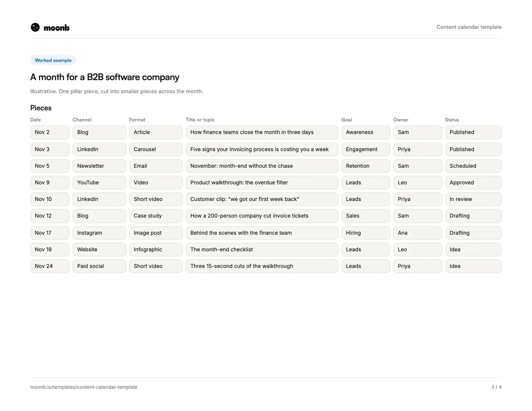
Task: Click the Blog channel cell for Nov 12
Action: tap(99, 216)
